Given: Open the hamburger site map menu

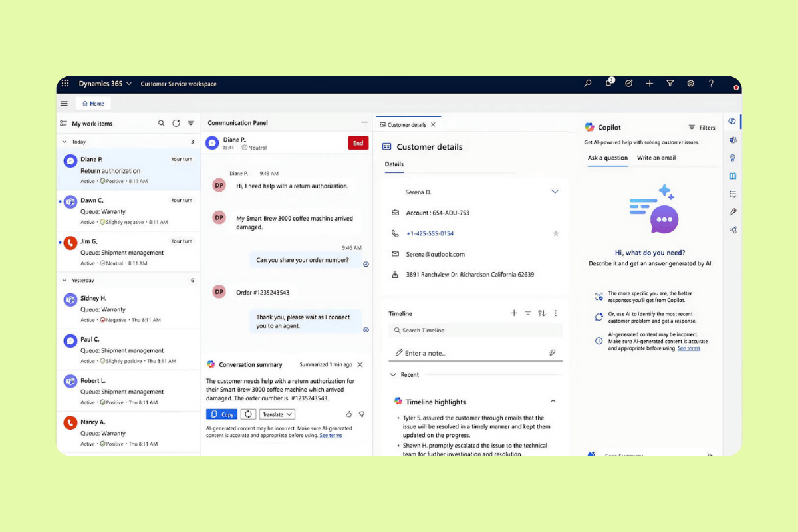Looking at the screenshot, I should click(x=64, y=104).
